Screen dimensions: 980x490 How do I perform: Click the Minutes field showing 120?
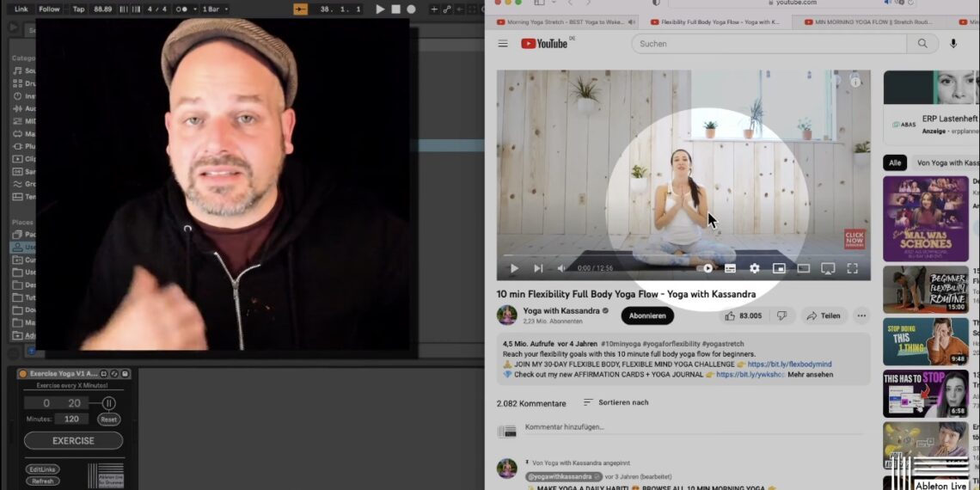coord(71,420)
